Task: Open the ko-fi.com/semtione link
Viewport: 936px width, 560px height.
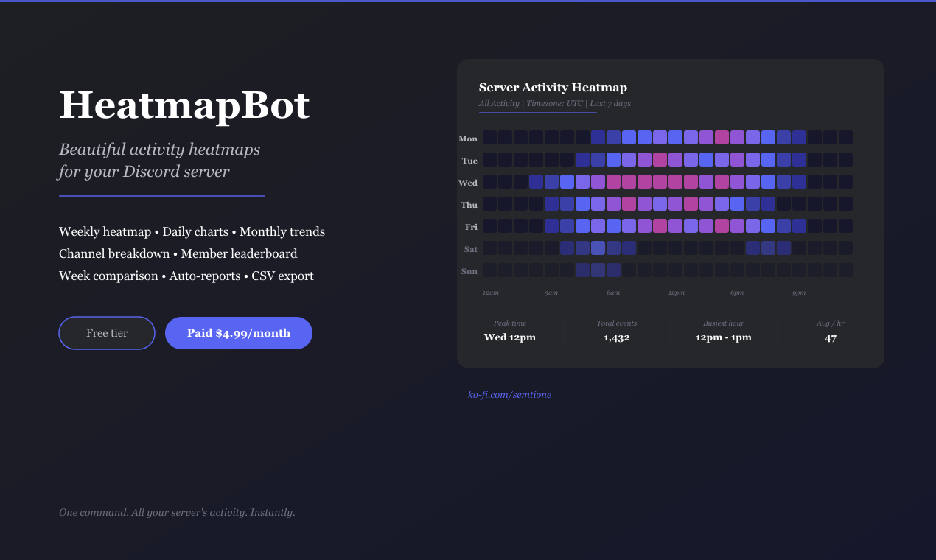Action: 510,394
